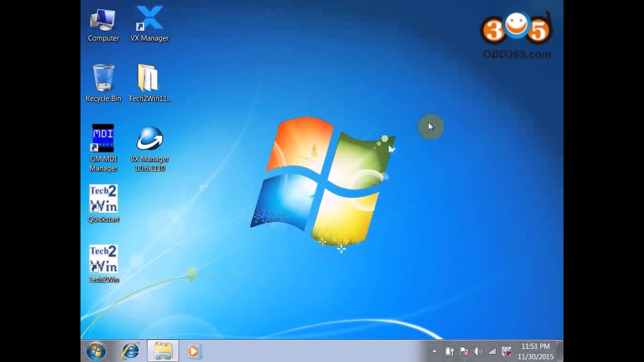
Task: Click the Show Desktop strip at the taskbar end
Action: tap(560, 351)
